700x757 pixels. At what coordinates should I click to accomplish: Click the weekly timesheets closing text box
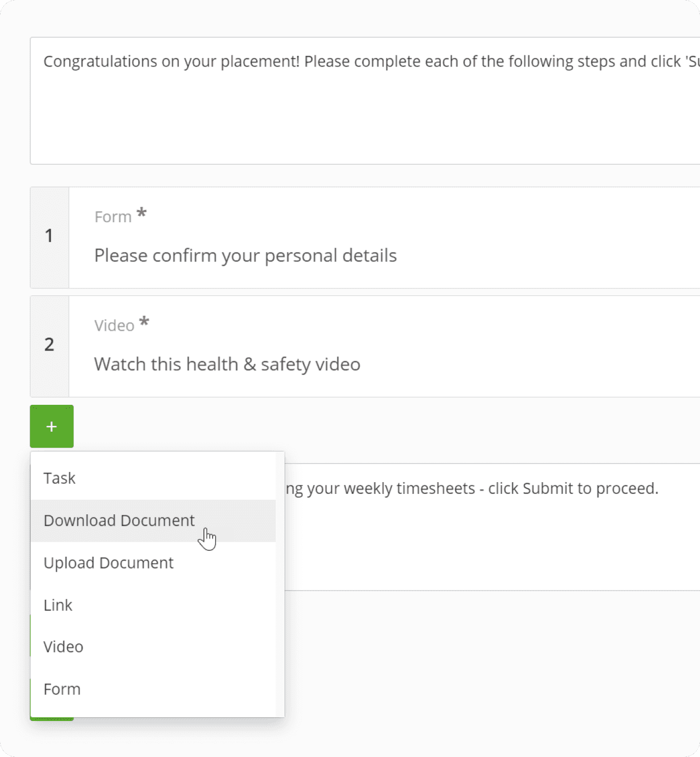coord(492,527)
